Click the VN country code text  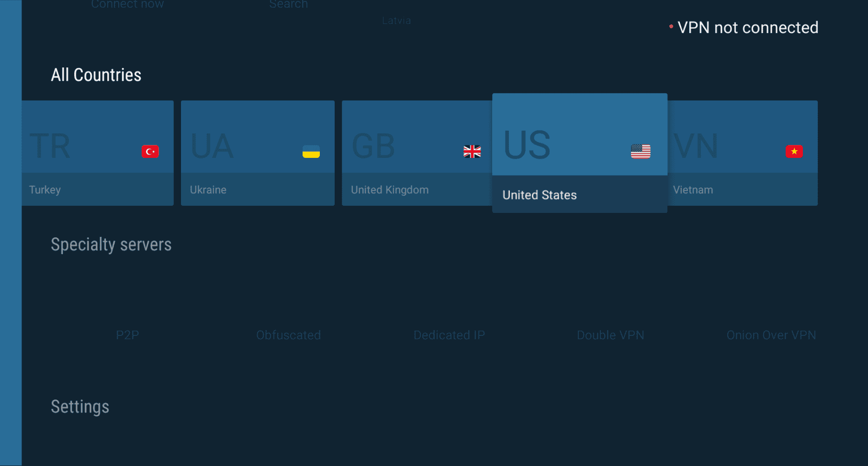point(696,146)
